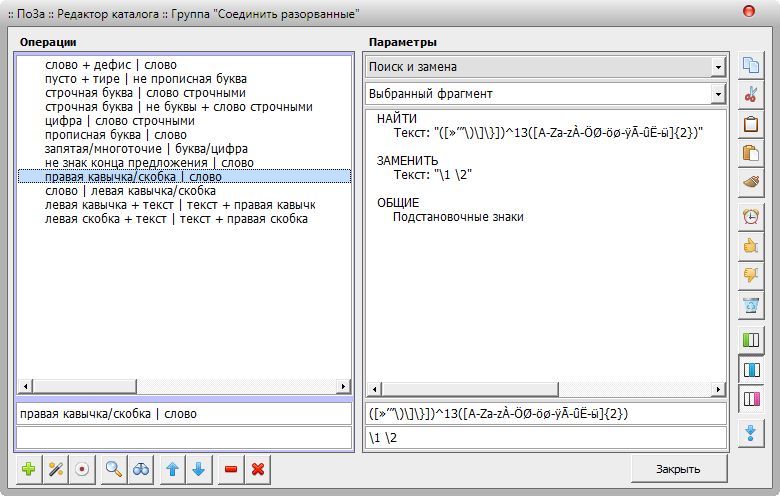Click the operation name input field

point(184,414)
